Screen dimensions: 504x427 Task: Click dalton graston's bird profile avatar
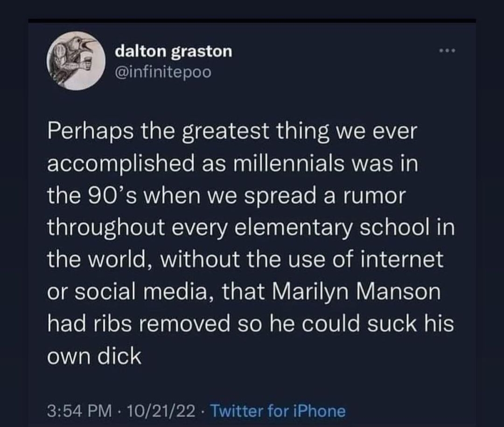tap(74, 62)
